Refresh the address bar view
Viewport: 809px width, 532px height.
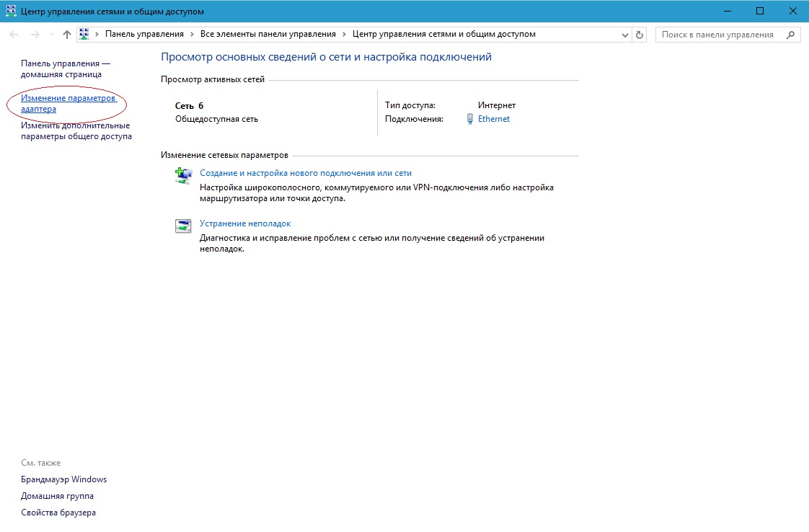[640, 35]
